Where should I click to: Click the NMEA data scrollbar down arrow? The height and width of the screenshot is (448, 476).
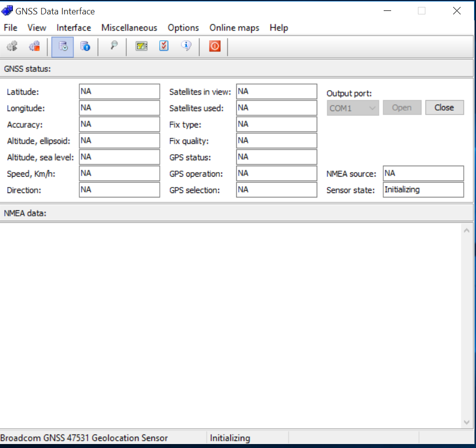click(x=467, y=422)
